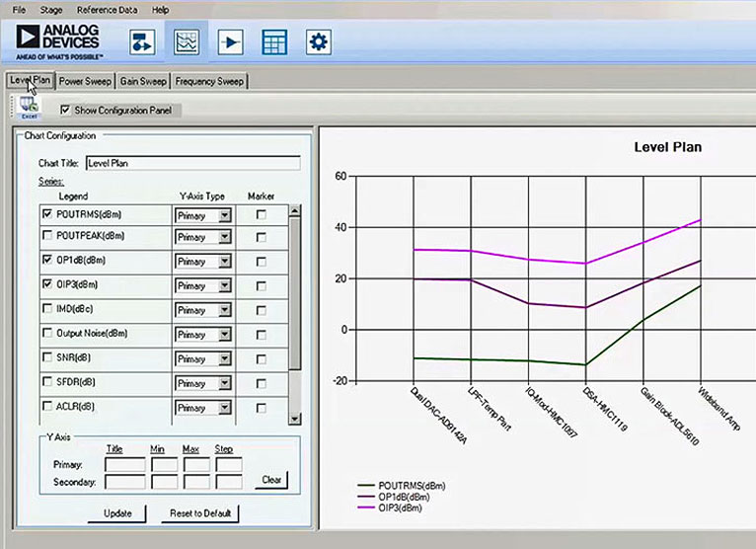
Task: Open Y-Axis Type dropdown for POUTRMS(dBm)
Action: pyautogui.click(x=224, y=213)
